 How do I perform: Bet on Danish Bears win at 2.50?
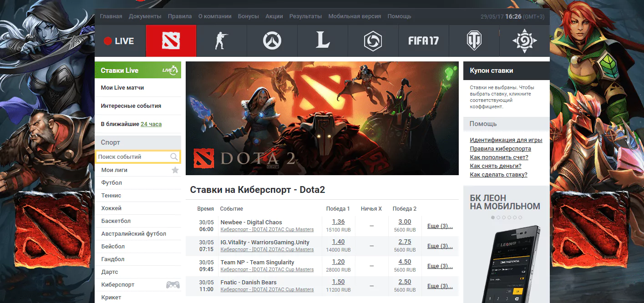coord(405,282)
